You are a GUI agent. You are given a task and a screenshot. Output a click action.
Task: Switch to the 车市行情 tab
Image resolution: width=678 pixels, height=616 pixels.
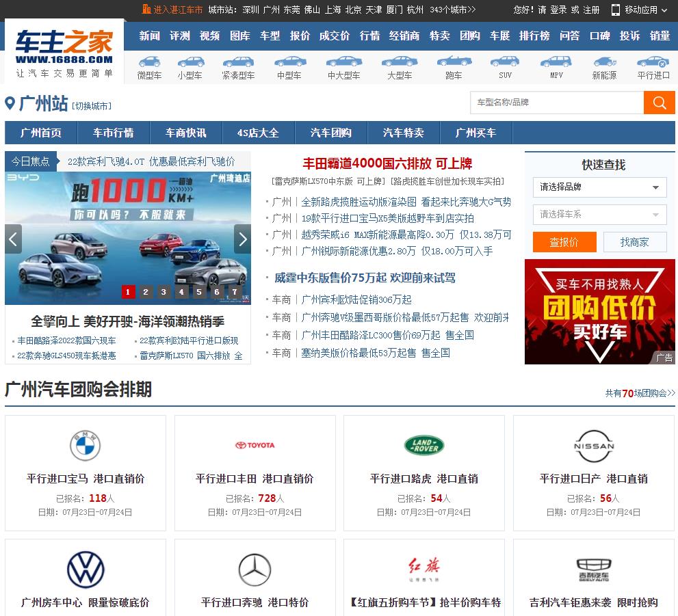tap(114, 133)
